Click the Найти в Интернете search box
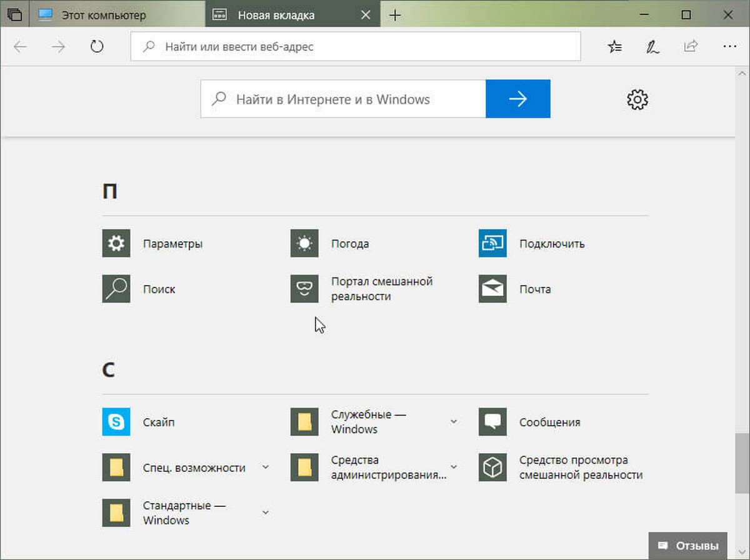Viewport: 750px width, 560px height. coord(343,99)
